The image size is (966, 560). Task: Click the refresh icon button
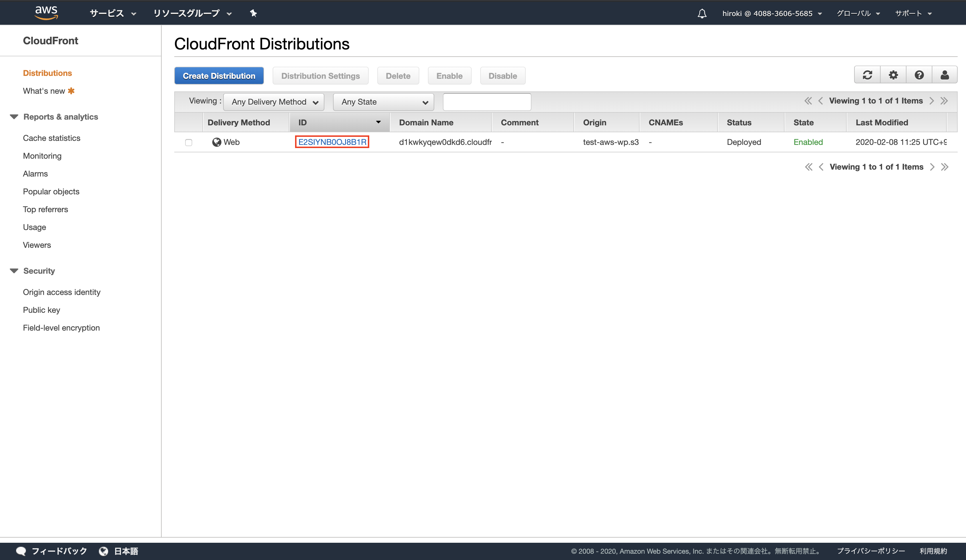(x=867, y=75)
